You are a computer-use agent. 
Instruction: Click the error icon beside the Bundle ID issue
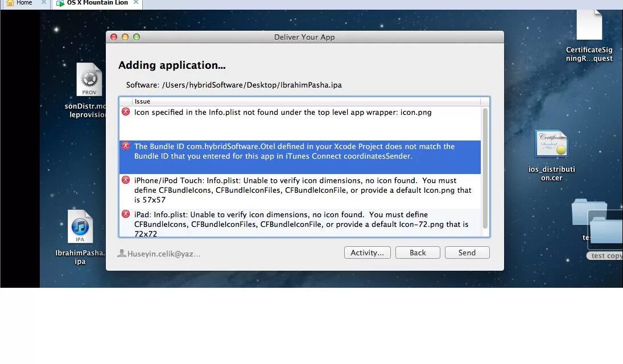(x=126, y=146)
